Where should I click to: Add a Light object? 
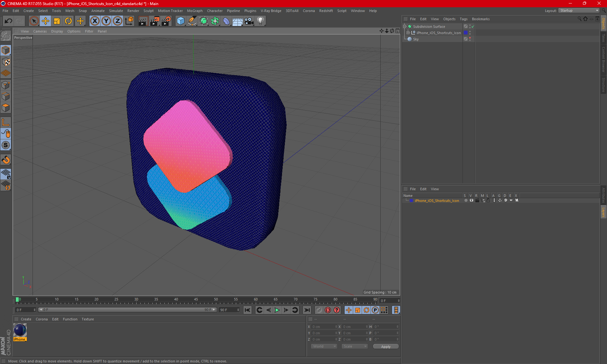[261, 21]
